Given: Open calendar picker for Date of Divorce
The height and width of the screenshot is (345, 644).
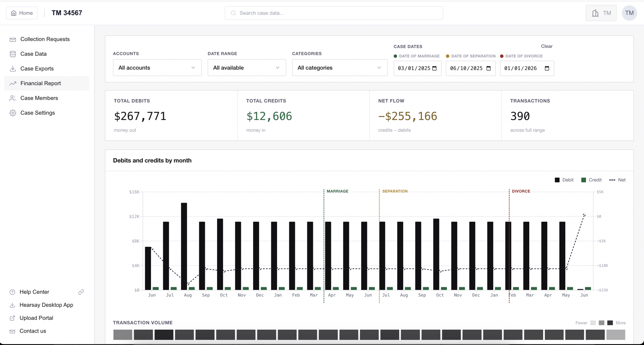Looking at the screenshot, I should 547,68.
